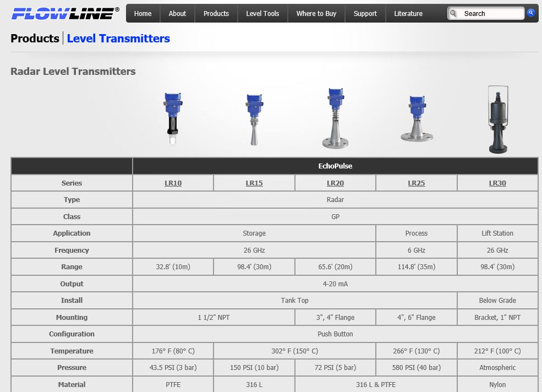Click the Process application cell

417,233
